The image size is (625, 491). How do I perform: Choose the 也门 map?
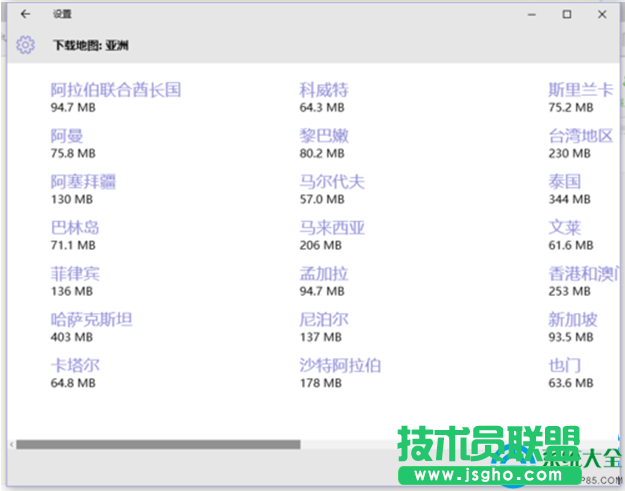tap(564, 365)
